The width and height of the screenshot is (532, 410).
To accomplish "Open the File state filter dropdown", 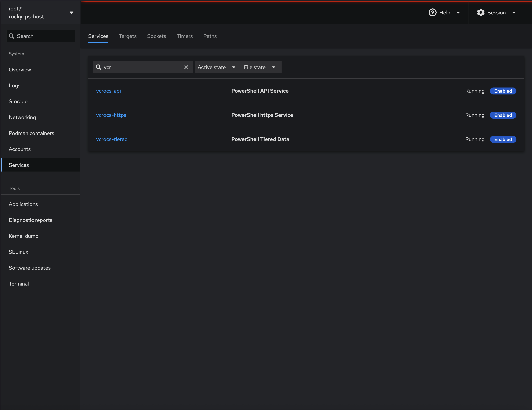I will click(x=259, y=67).
